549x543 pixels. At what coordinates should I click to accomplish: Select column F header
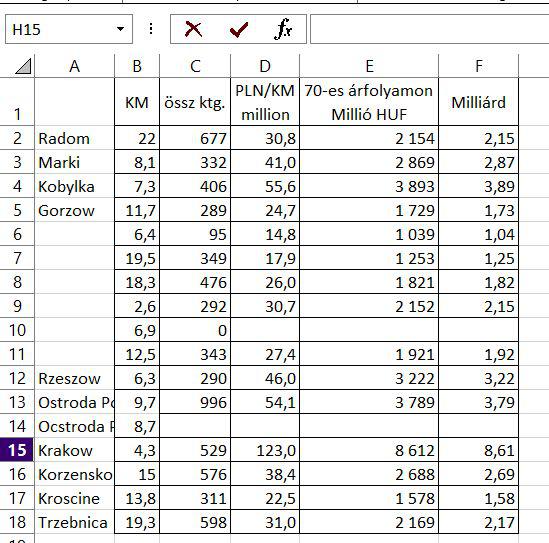click(x=478, y=66)
